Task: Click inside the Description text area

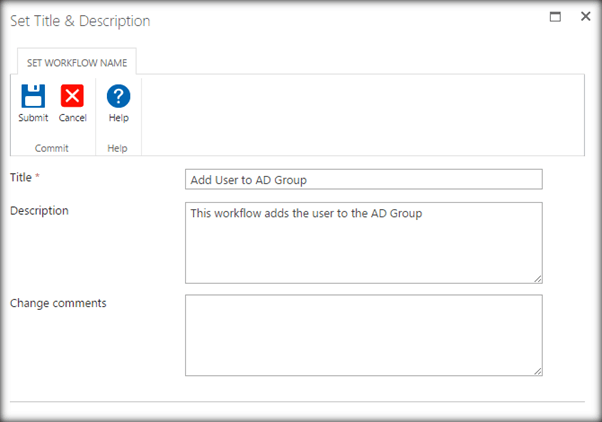Action: tap(363, 242)
